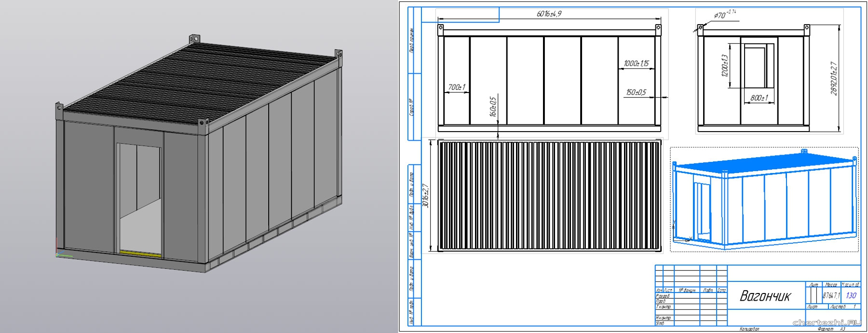Select the 1:30 scale value cell
Image resolution: width=868 pixels, height=333 pixels.
(x=851, y=295)
